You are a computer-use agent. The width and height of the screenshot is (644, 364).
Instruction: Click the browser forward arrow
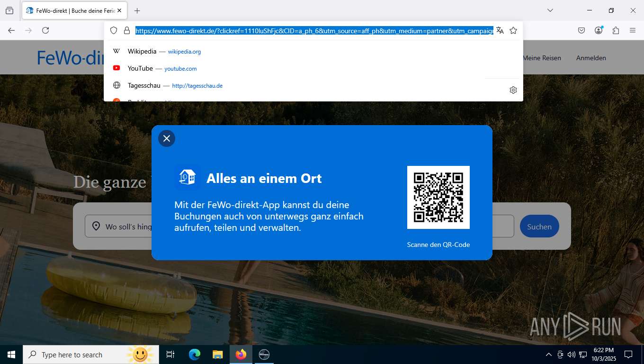(x=28, y=30)
